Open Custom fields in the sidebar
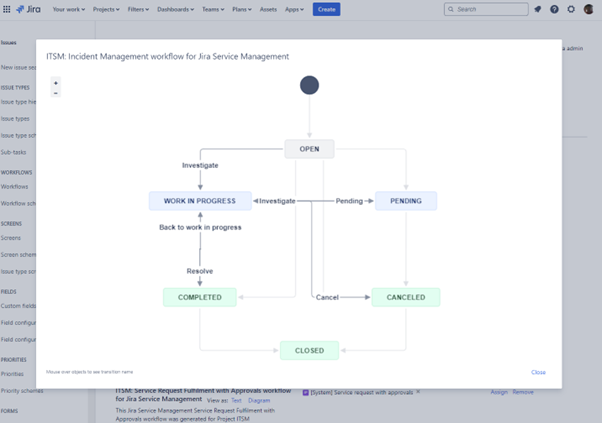602x423 pixels. pyautogui.click(x=18, y=306)
